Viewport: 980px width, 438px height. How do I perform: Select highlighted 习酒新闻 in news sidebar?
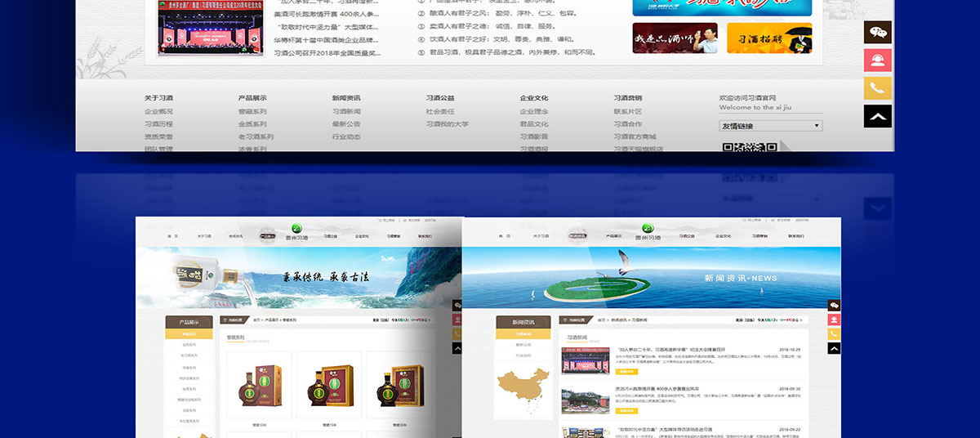(x=523, y=333)
